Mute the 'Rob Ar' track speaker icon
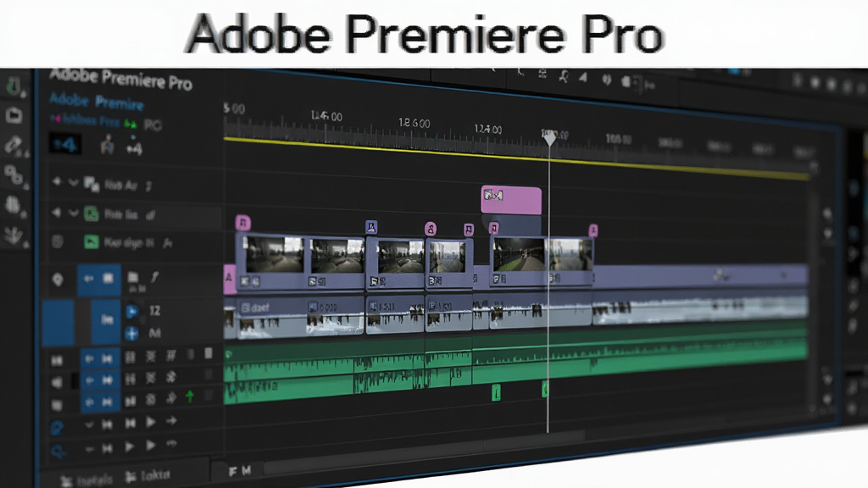Viewport: 868px width, 488px height. tap(56, 181)
